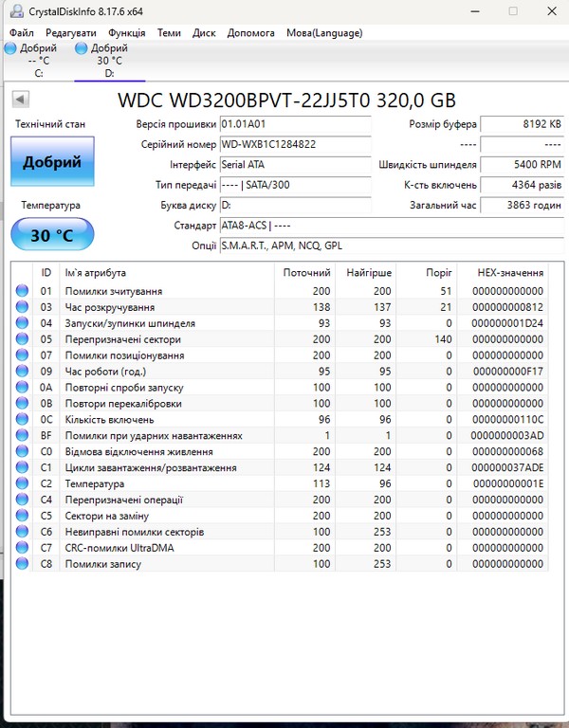Screen dimensions: 569x728
Task: Open the Теми menu
Action: tap(169, 32)
